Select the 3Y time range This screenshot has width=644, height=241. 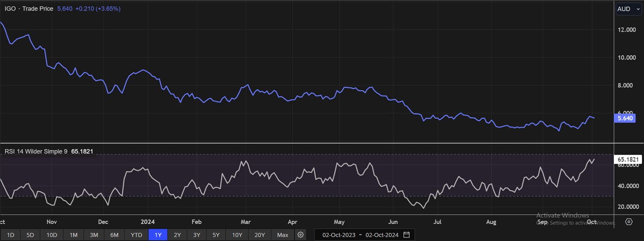coord(197,235)
